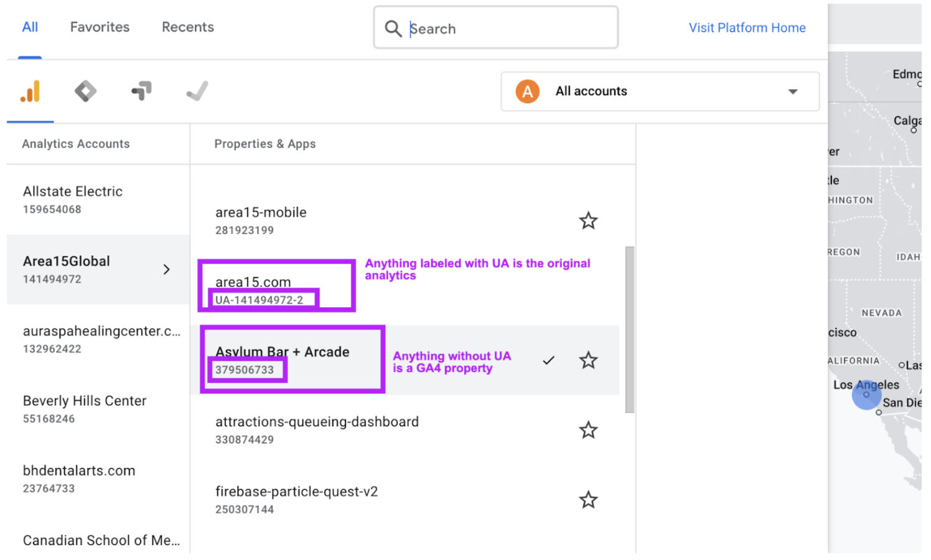Click the selected checkmark on Asylum Bar row
The height and width of the screenshot is (560, 931).
coord(548,360)
